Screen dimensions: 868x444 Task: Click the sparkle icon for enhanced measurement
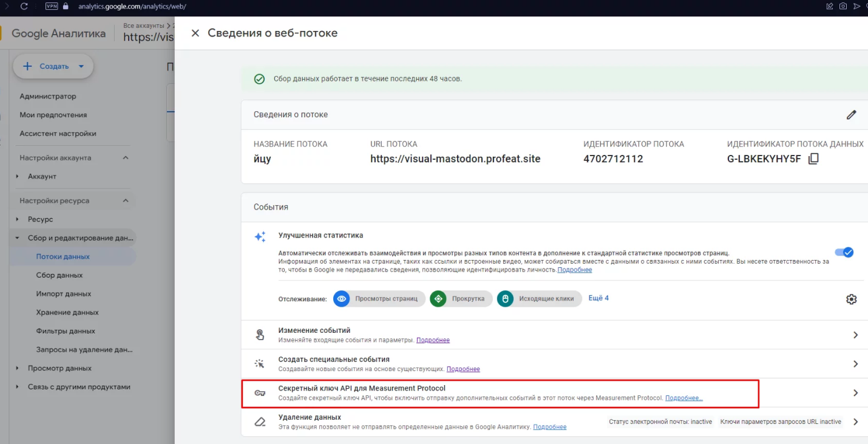(x=260, y=237)
